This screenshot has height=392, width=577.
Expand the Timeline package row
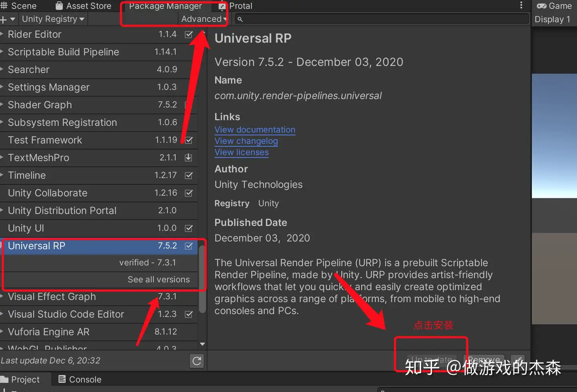click(2, 175)
